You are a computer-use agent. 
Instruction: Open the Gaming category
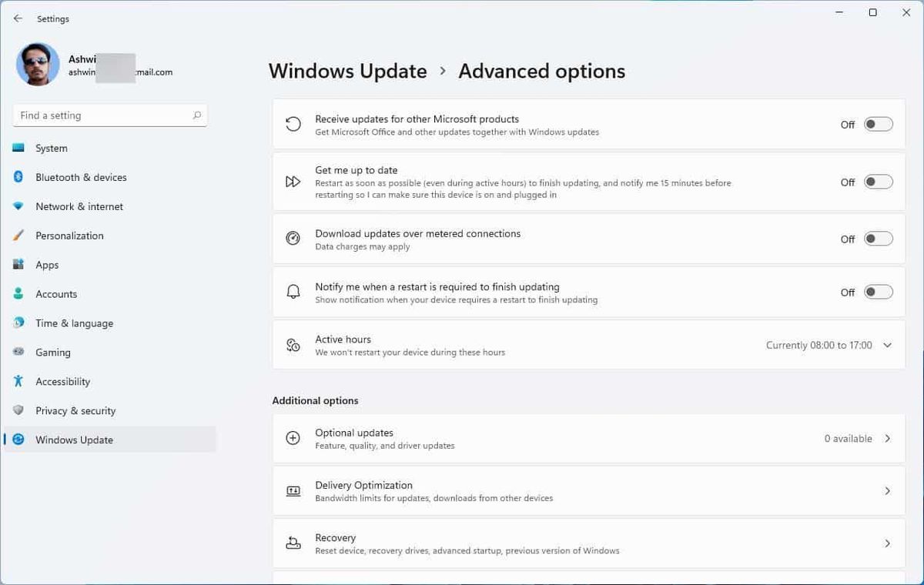(x=110, y=353)
